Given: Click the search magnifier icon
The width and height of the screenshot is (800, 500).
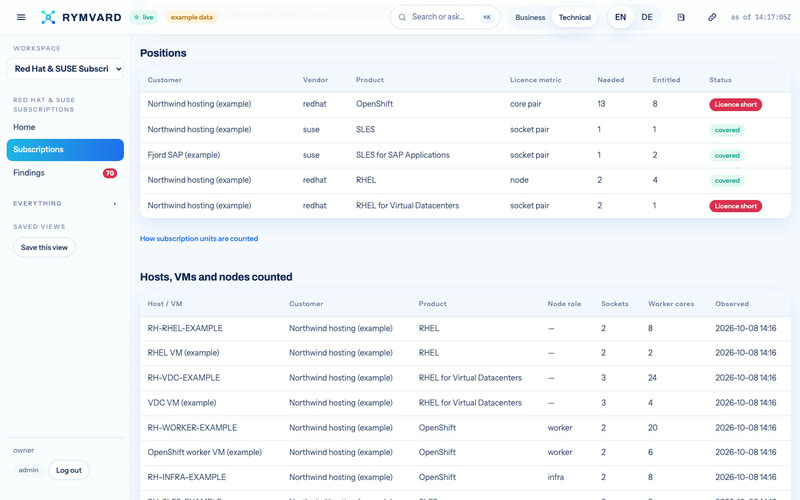Looking at the screenshot, I should click(x=402, y=17).
